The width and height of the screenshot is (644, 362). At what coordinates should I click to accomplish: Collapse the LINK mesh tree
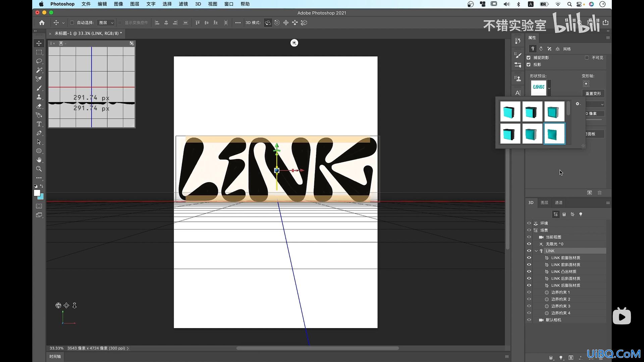pos(536,251)
